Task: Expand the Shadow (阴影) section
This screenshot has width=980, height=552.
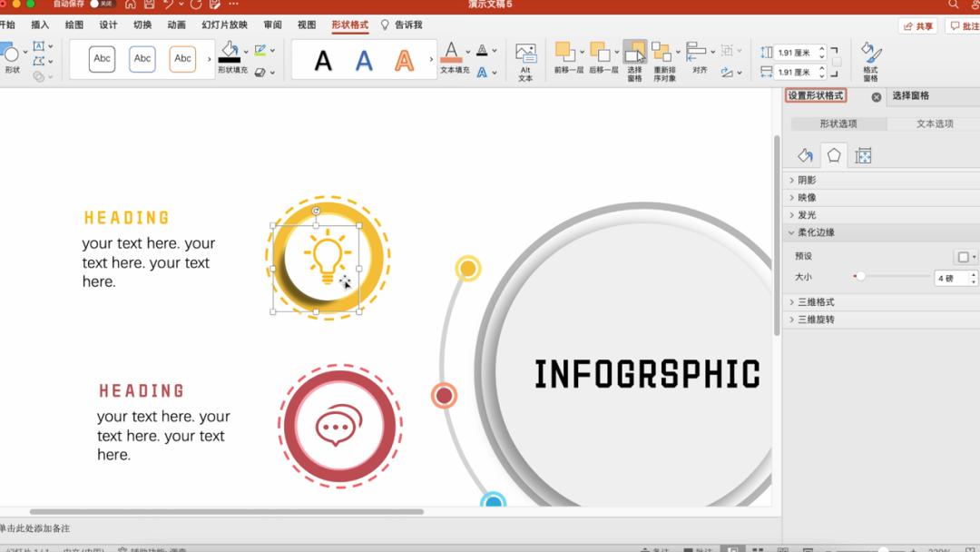Action: pyautogui.click(x=806, y=181)
